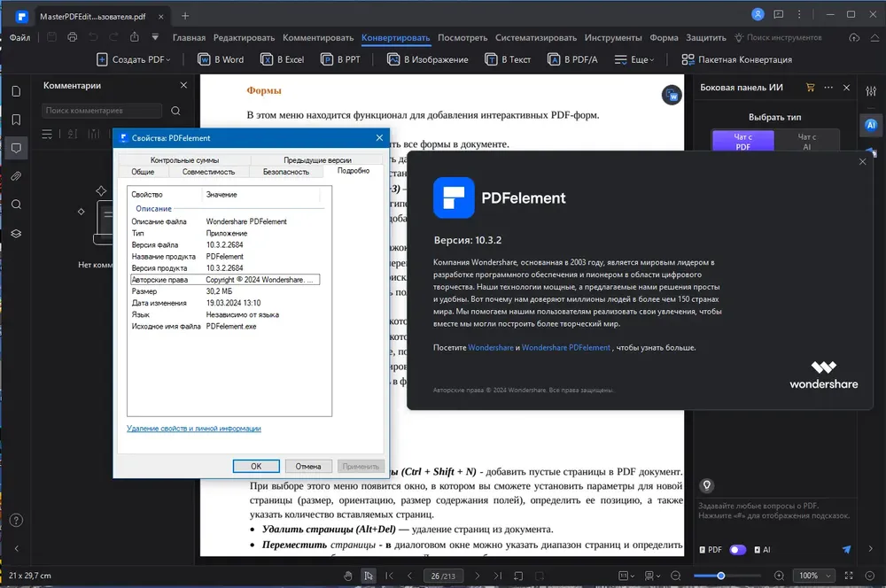The height and width of the screenshot is (588, 886).
Task: Toggle the PDF/AI switch
Action: coord(737,550)
